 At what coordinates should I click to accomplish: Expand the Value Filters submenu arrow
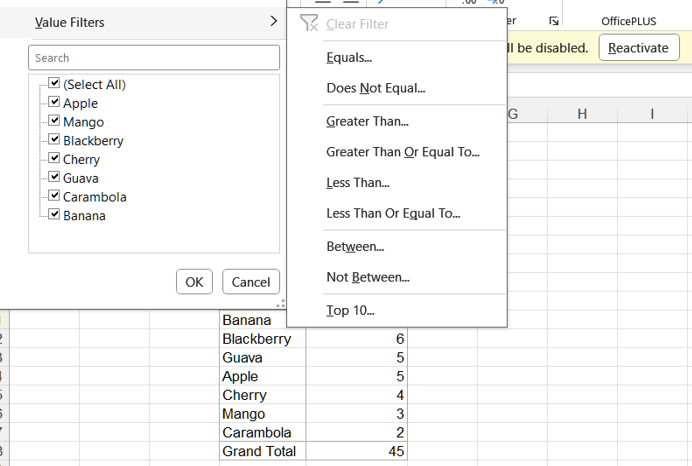tap(273, 21)
